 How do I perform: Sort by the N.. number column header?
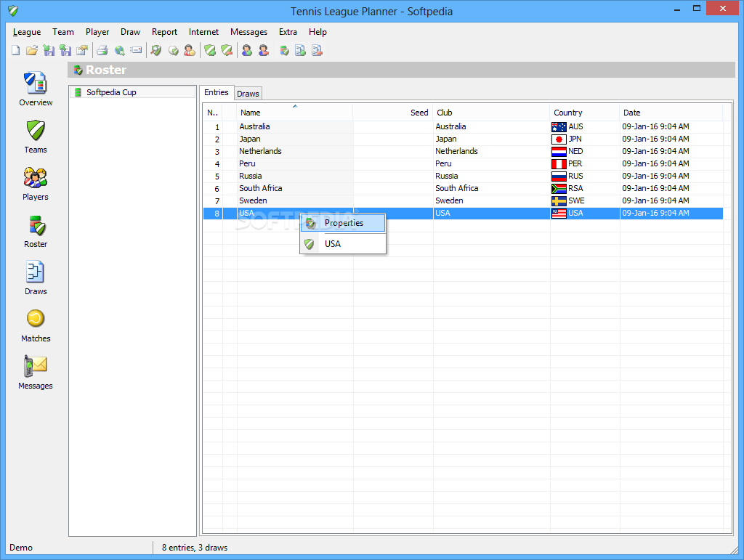tap(213, 113)
